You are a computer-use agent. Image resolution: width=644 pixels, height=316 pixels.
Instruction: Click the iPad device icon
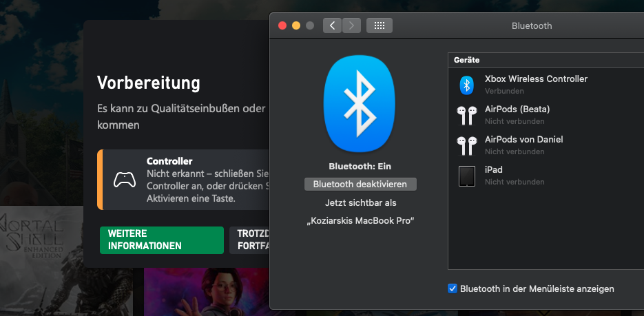466,176
